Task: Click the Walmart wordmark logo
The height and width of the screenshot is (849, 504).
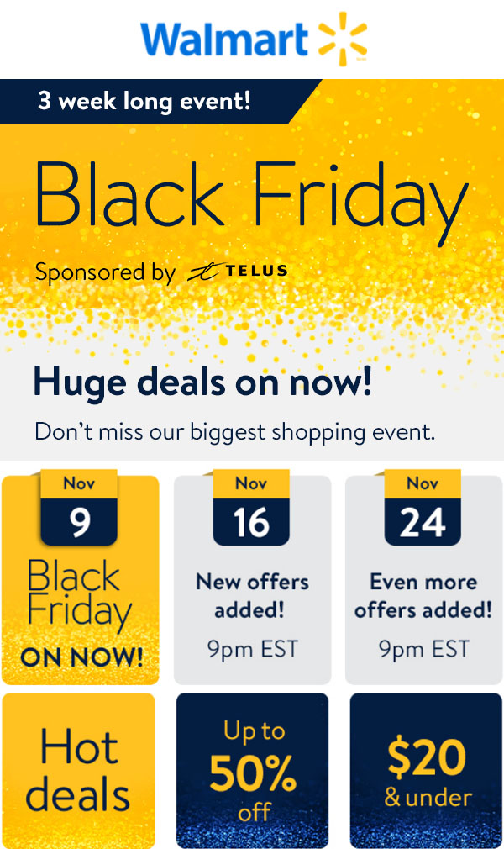Action: click(x=225, y=40)
